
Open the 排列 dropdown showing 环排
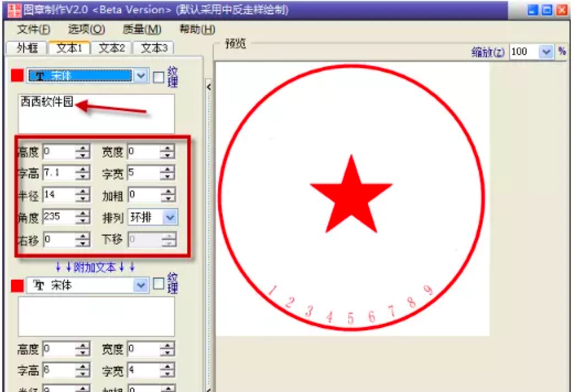tap(153, 217)
